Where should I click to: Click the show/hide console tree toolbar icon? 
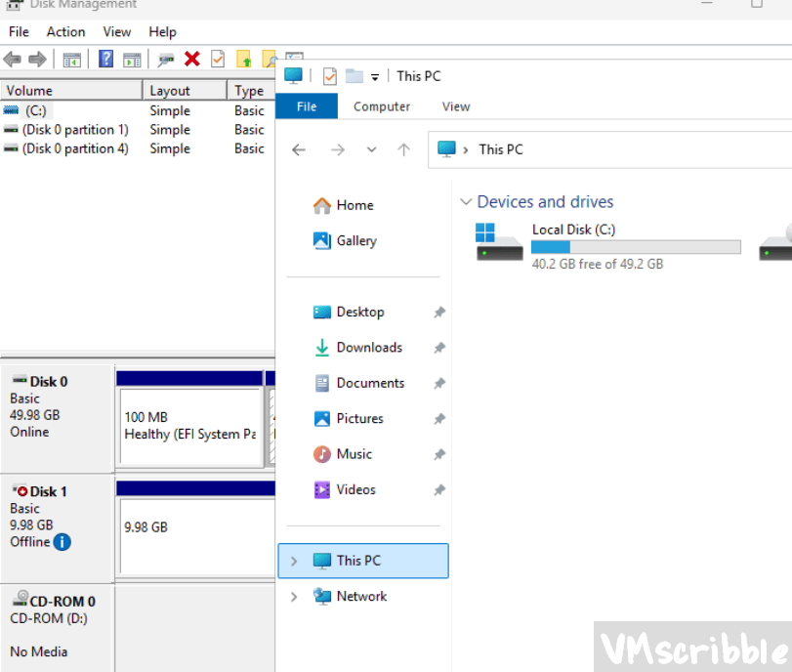[x=72, y=60]
